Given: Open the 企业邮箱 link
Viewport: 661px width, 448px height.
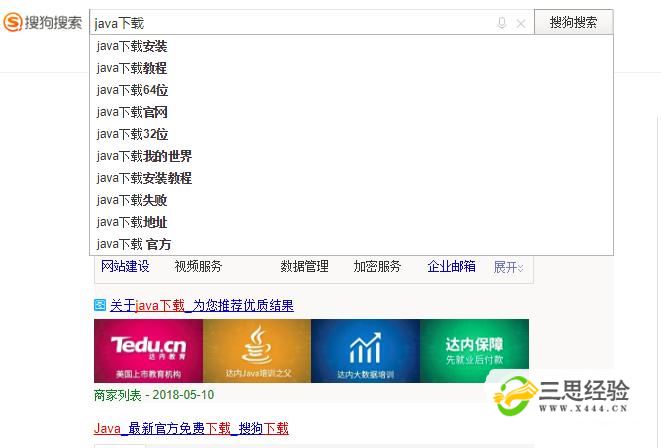Looking at the screenshot, I should tap(452, 267).
